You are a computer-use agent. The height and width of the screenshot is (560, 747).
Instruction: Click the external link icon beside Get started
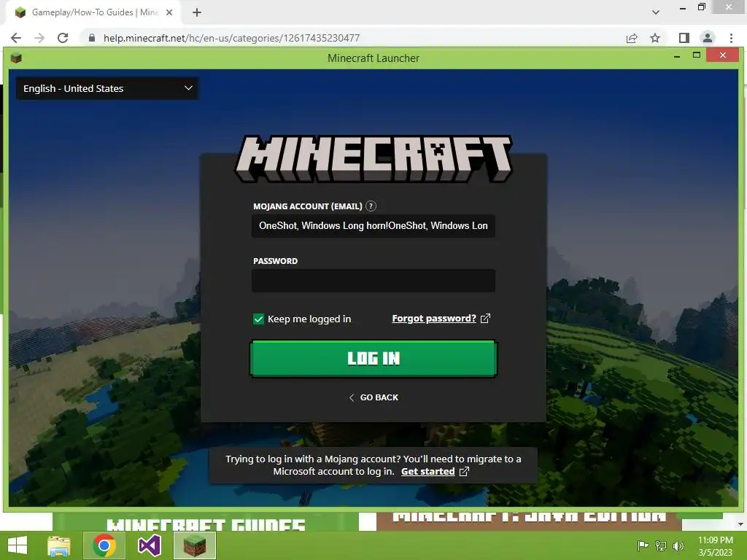tap(464, 472)
